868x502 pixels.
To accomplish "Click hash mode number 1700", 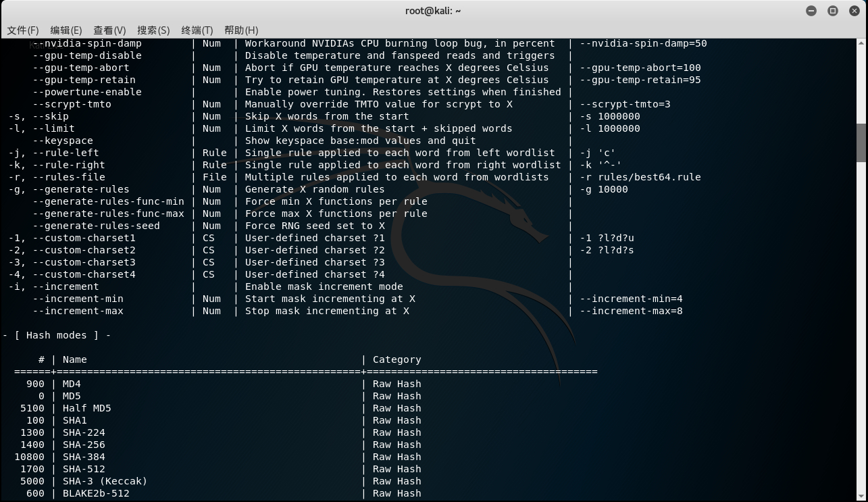I will tap(32, 469).
